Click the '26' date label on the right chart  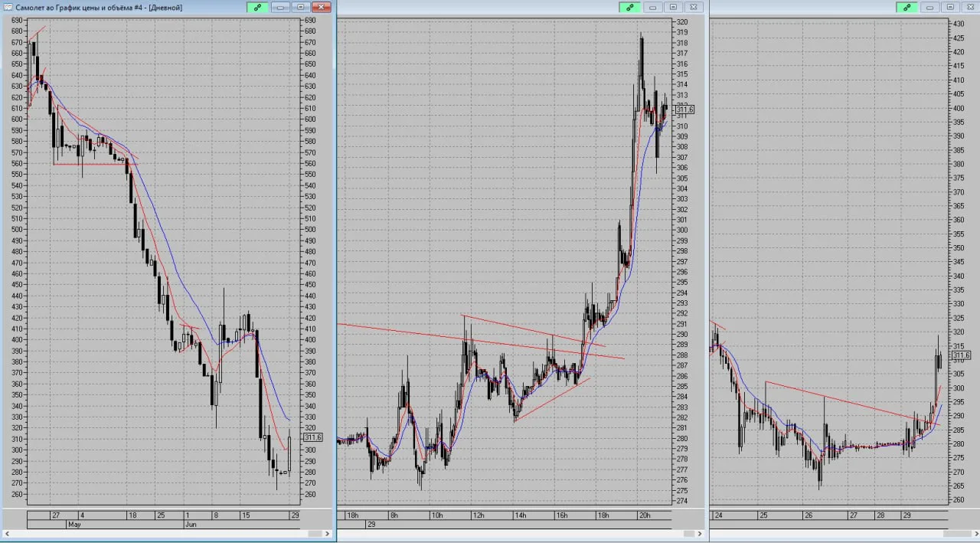tap(808, 515)
